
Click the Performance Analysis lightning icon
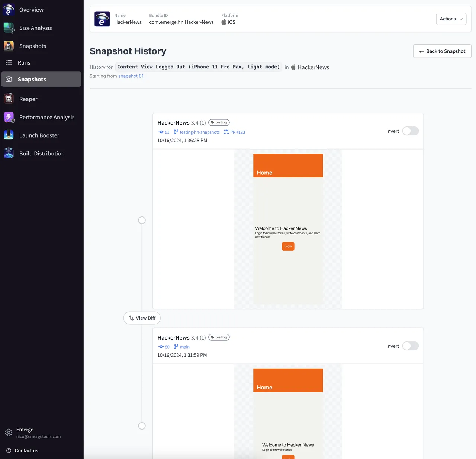9,117
